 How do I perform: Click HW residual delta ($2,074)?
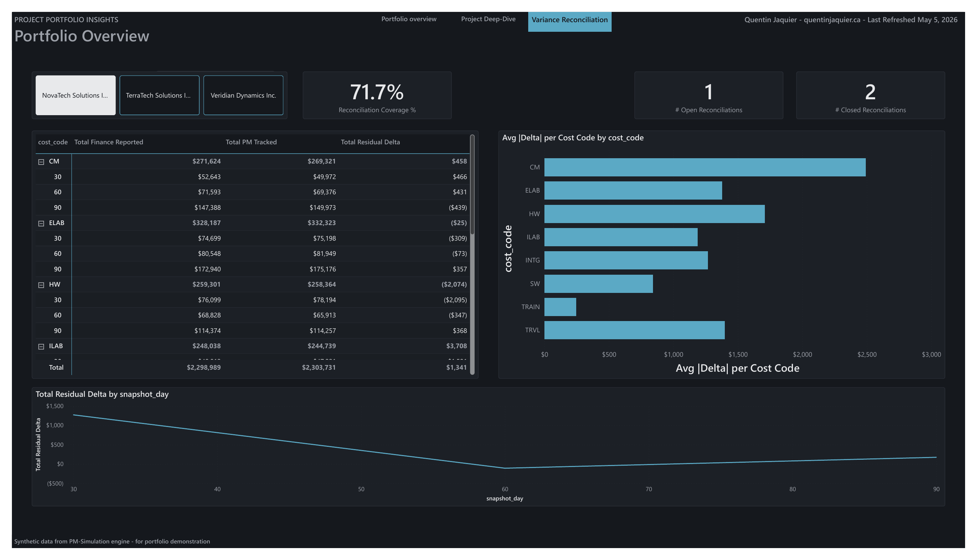click(x=454, y=284)
